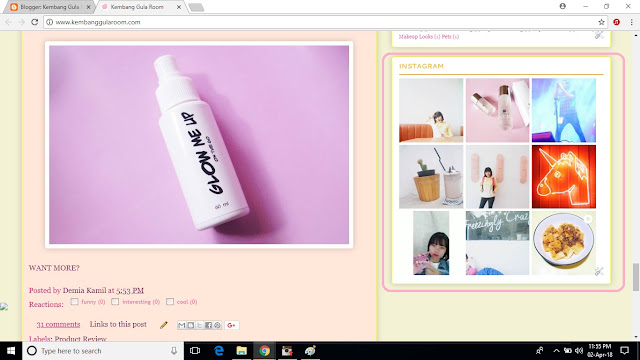Open the Chrome three-dot menu
This screenshot has height=360, width=640.
[x=631, y=22]
